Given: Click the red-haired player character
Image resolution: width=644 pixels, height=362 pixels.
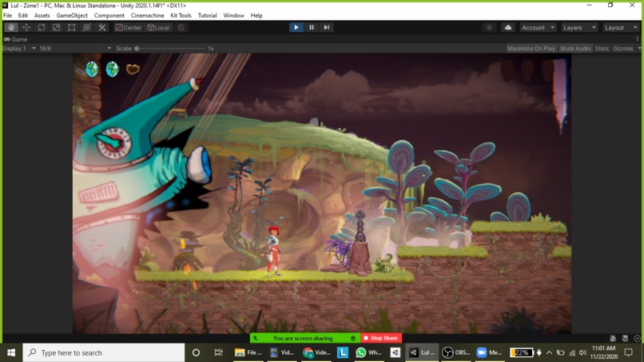Looking at the screenshot, I should point(273,251).
